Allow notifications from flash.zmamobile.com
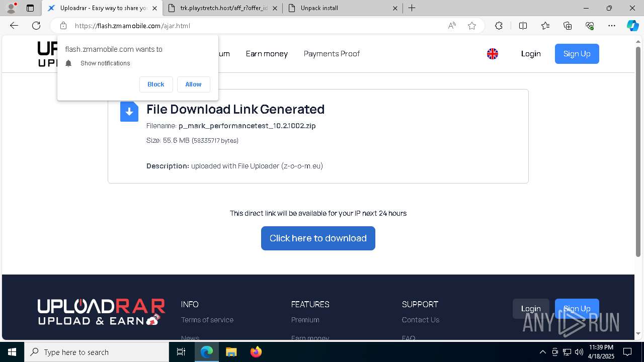Screen dimensions: 644x362 193,84
